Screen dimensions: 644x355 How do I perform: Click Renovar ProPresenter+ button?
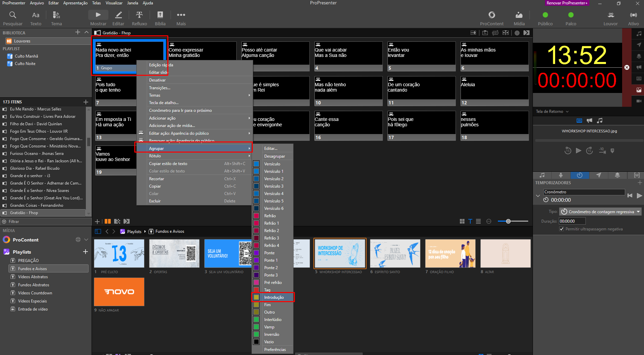coord(567,3)
